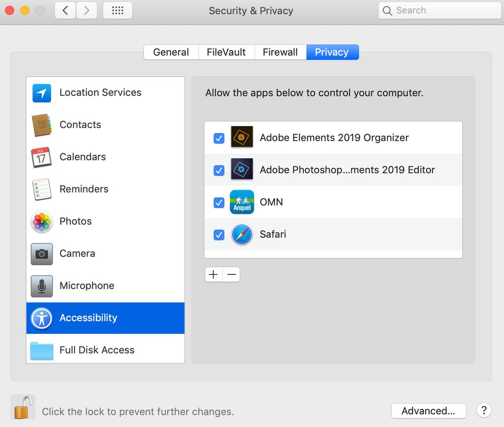
Task: Select the Adobe Photoshop...ments 2019 Editor name
Action: pyautogui.click(x=347, y=170)
